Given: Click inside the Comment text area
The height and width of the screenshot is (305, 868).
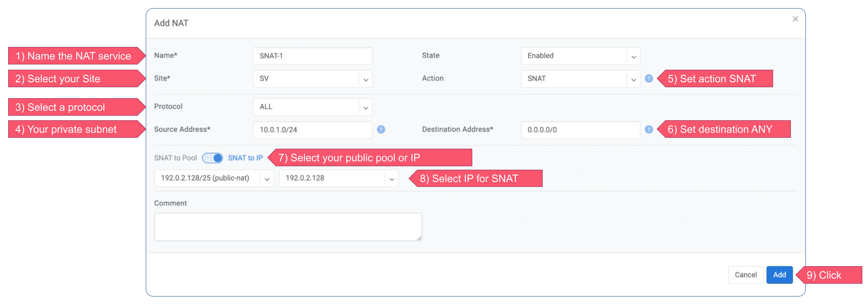Looking at the screenshot, I should [x=288, y=227].
